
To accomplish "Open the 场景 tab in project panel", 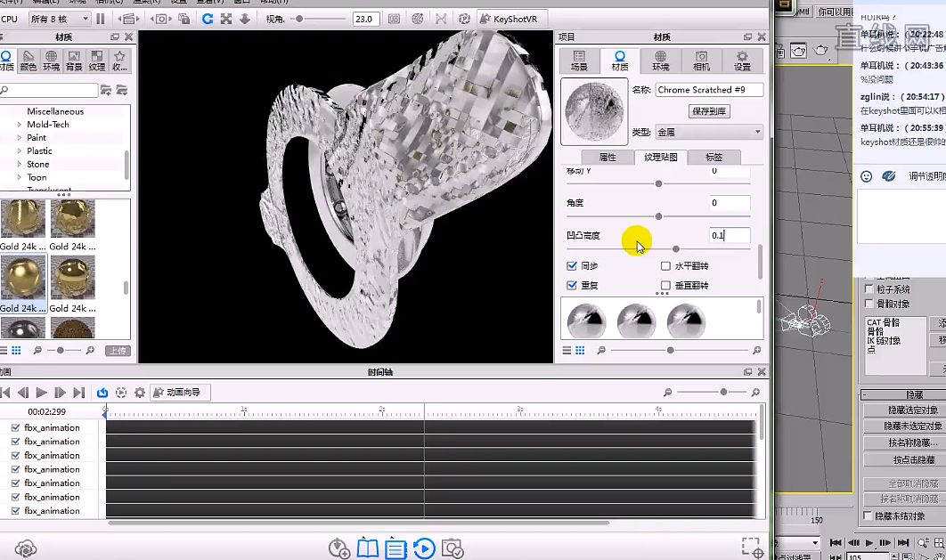I will (x=579, y=61).
